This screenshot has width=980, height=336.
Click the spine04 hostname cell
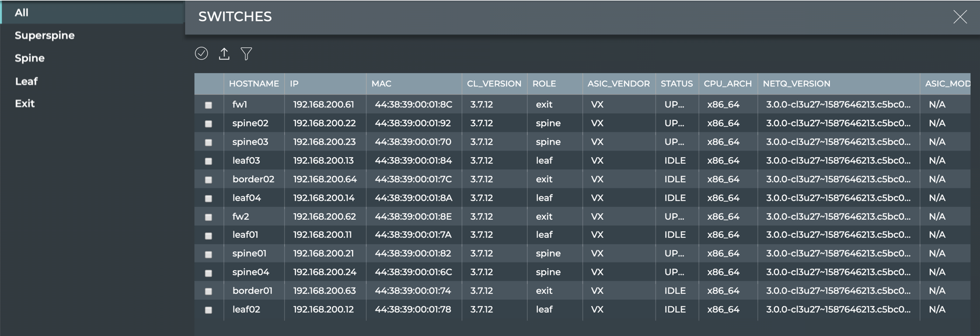(x=250, y=272)
